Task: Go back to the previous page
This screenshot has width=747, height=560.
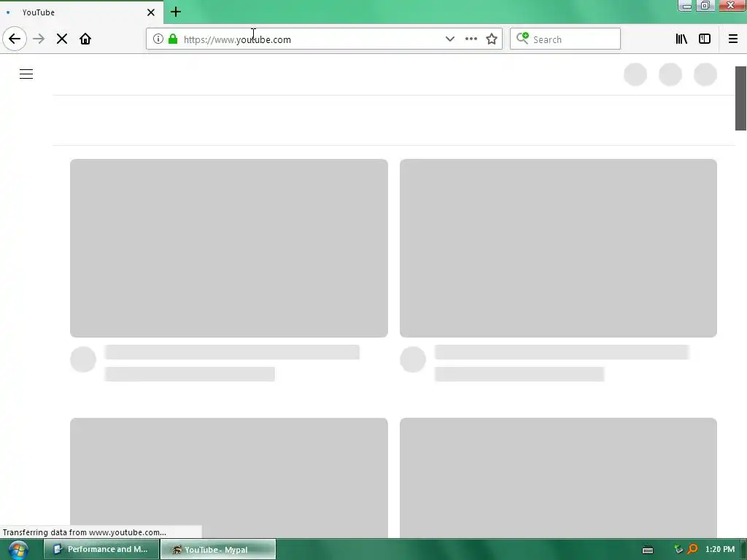Action: 15,39
